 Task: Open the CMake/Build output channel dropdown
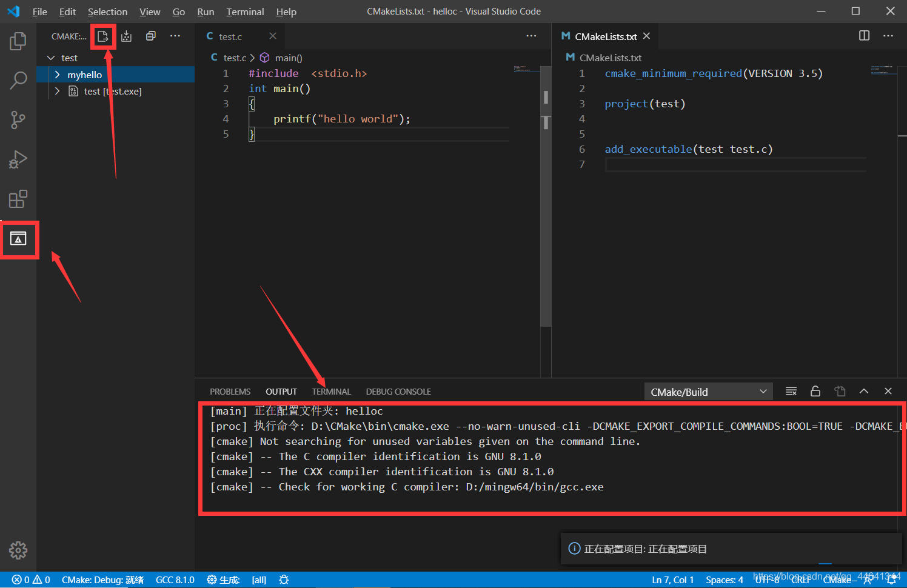pos(708,391)
